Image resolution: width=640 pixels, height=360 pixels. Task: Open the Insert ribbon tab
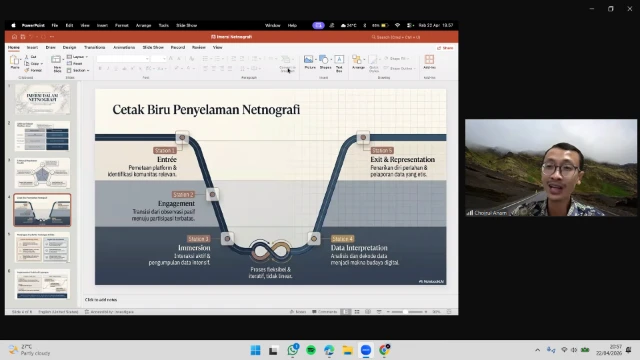(x=32, y=48)
